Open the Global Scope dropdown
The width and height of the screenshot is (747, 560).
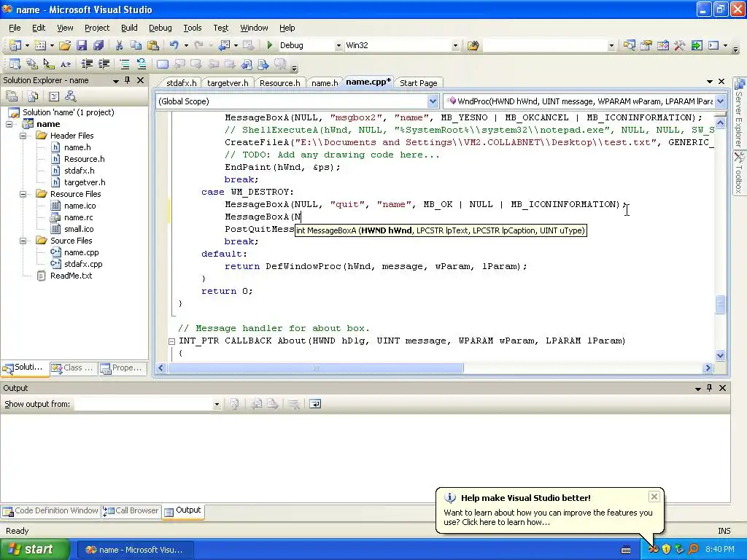(x=433, y=101)
